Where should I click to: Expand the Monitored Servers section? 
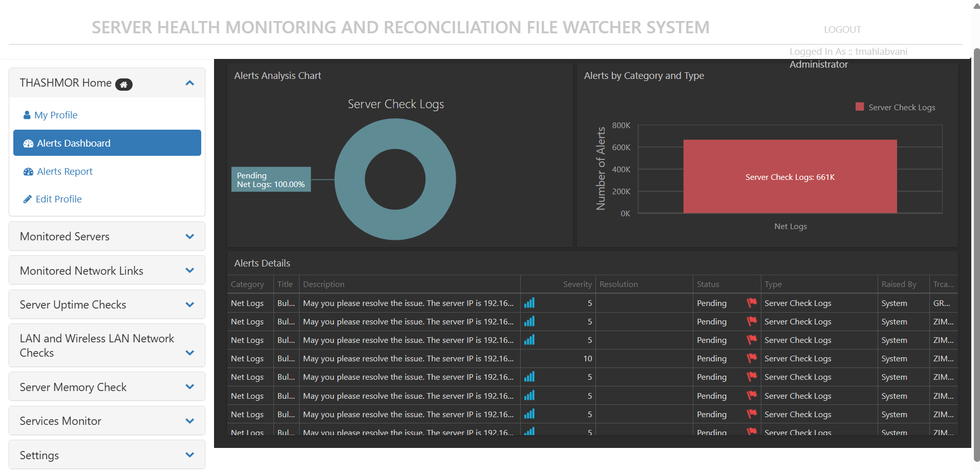pos(107,236)
